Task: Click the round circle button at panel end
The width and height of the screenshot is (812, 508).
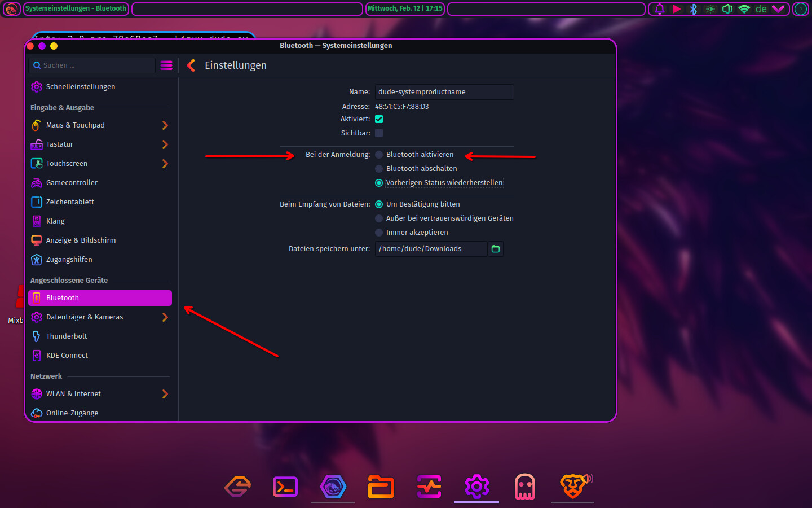Action: [x=801, y=9]
